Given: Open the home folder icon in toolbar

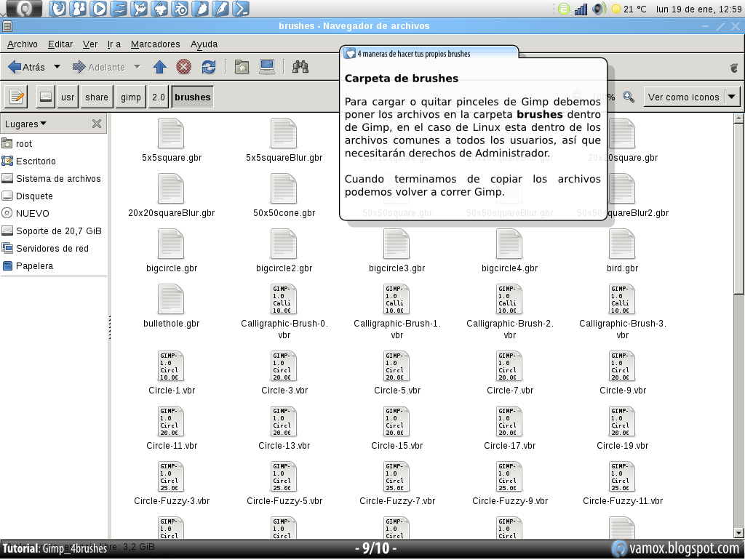Looking at the screenshot, I should pos(242,67).
